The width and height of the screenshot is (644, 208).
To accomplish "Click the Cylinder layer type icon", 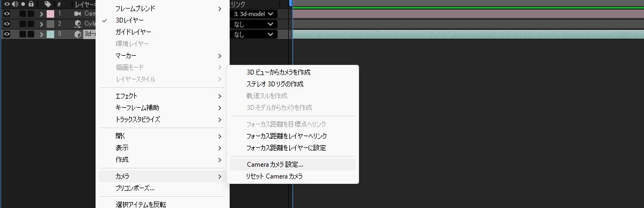I will [78, 24].
